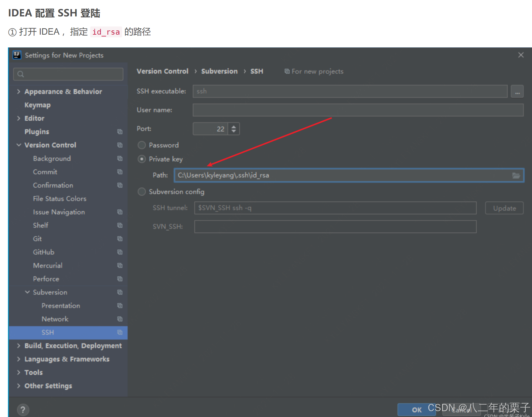The height and width of the screenshot is (417, 532).
Task: Collapse the Subversion subtree
Action: (x=27, y=292)
